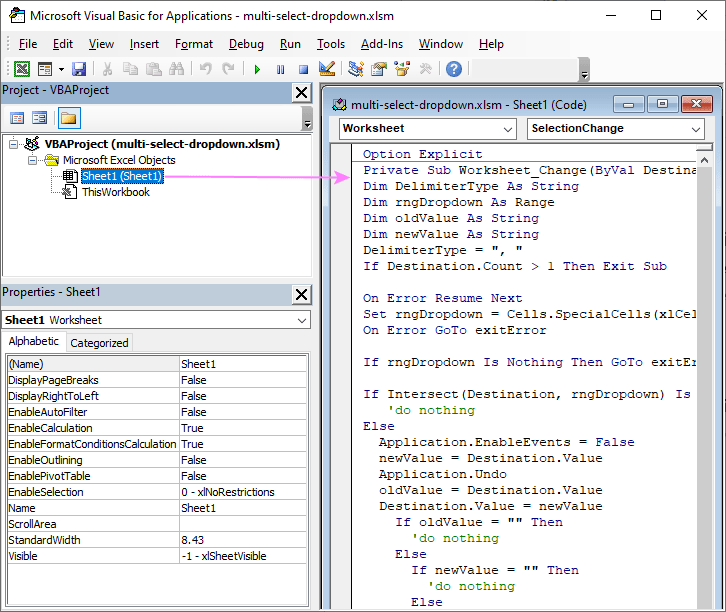
Task: Run the macro with the green play icon
Action: click(257, 69)
